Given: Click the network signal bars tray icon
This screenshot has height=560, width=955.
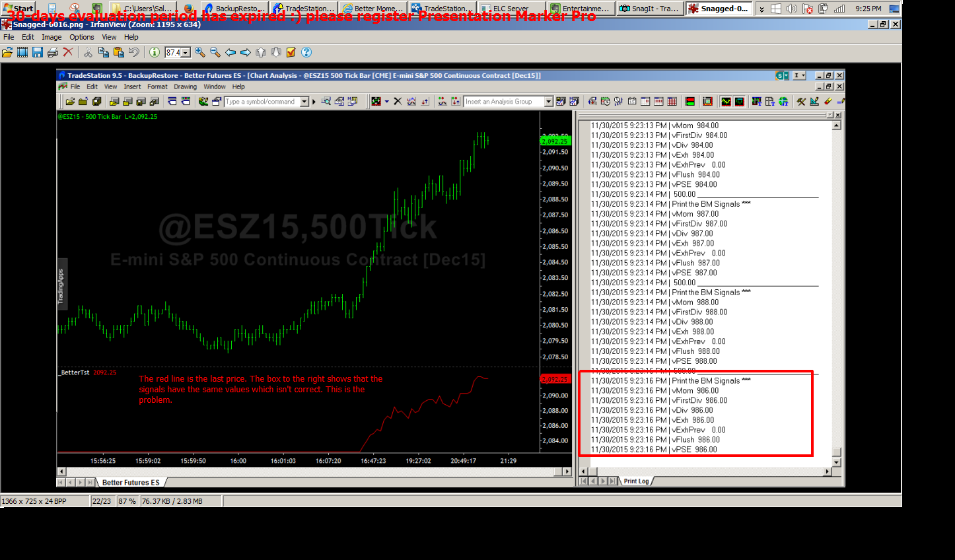Looking at the screenshot, I should [839, 9].
